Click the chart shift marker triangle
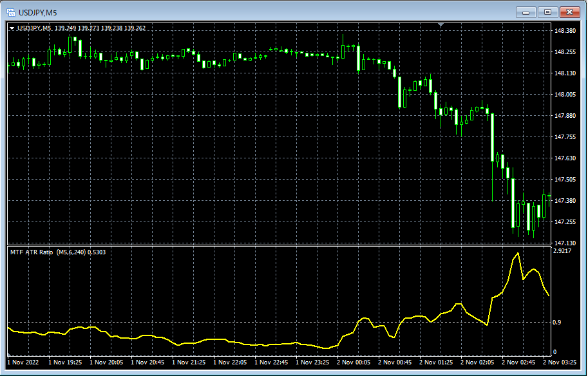The height and width of the screenshot is (376, 588). click(x=441, y=25)
